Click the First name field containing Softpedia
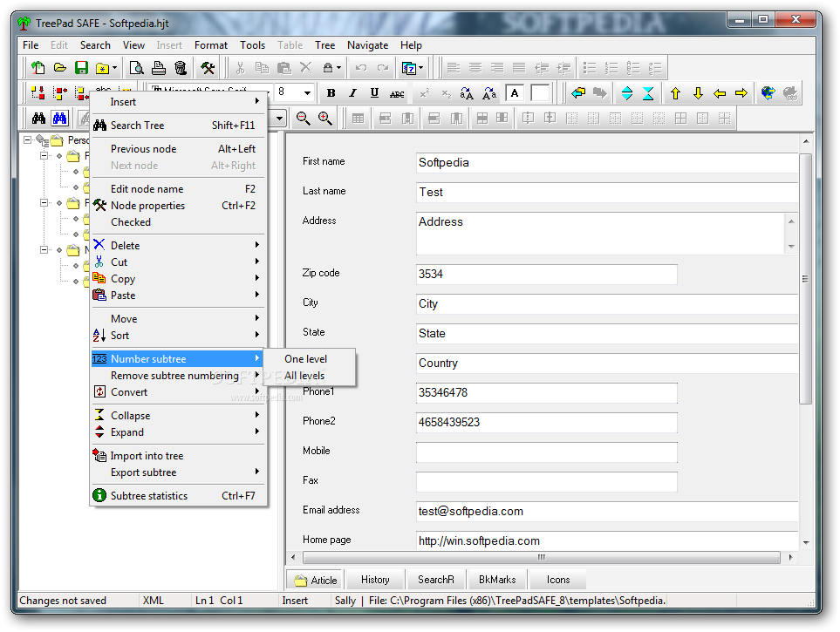The height and width of the screenshot is (632, 840). point(607,163)
